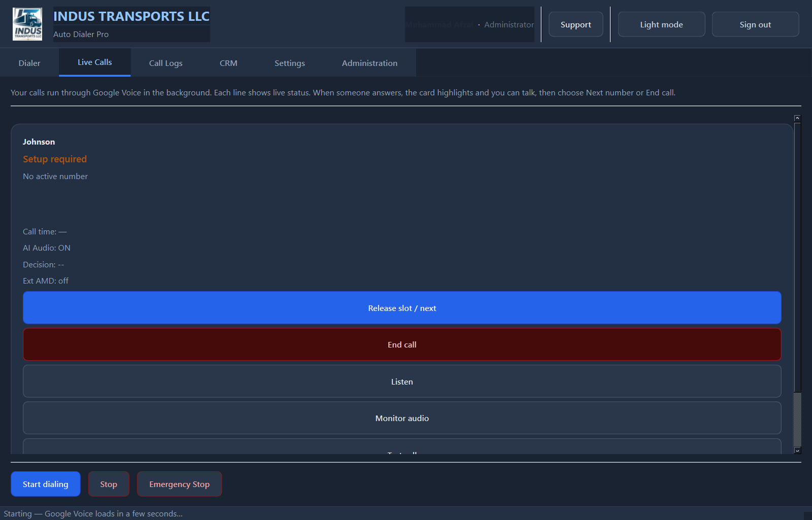Click the Listen button
812x520 pixels.
click(x=402, y=382)
